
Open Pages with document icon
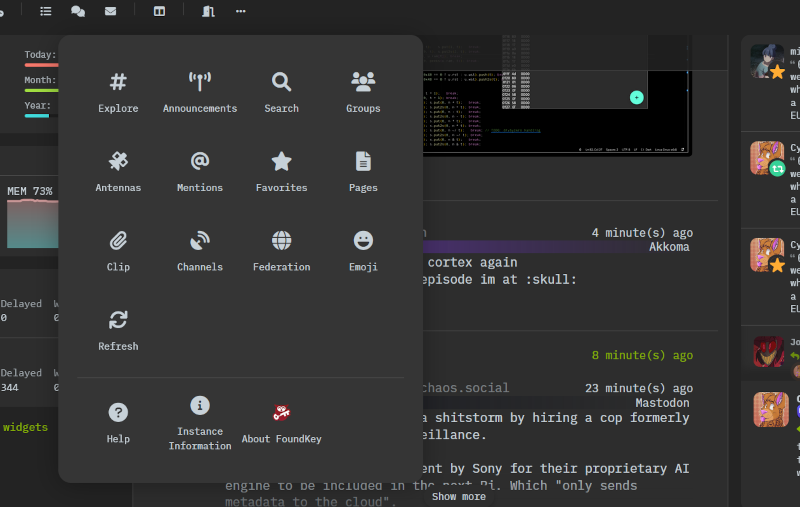click(x=363, y=172)
